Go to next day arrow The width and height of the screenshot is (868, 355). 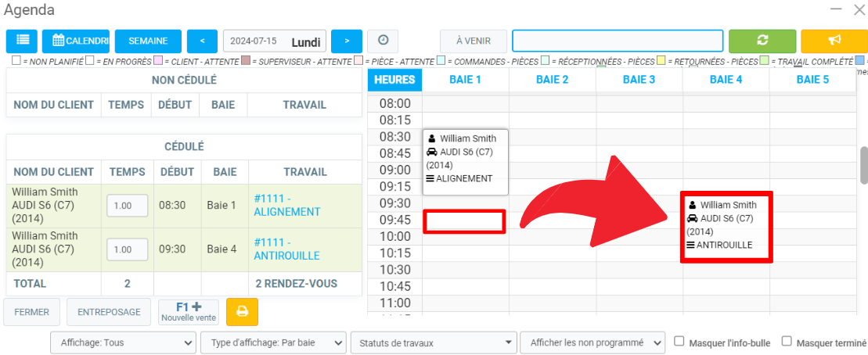346,41
